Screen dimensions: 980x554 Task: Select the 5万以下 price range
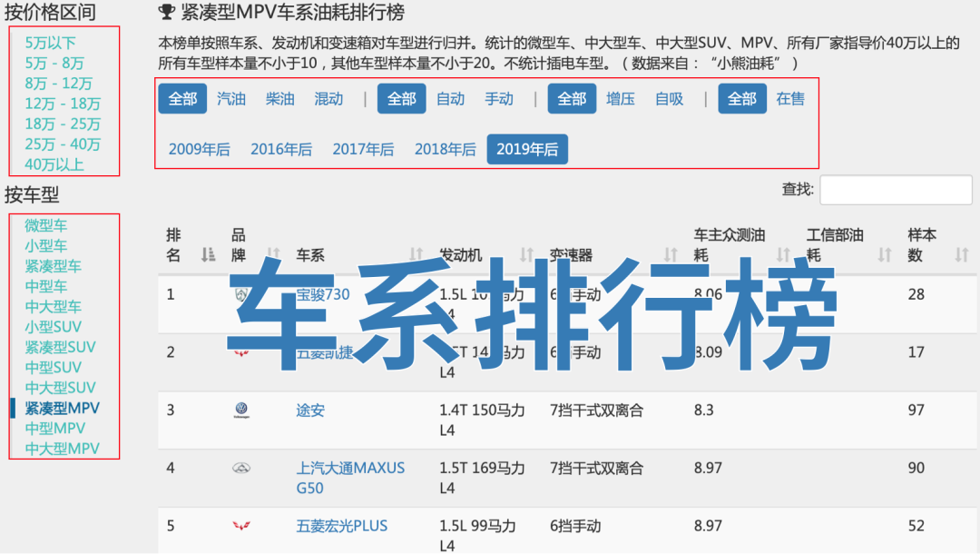(x=50, y=44)
